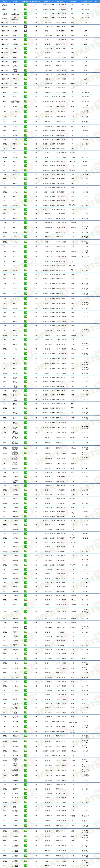Click the Lata produkcji column header
The height and width of the screenshot is (868, 100).
49,1
